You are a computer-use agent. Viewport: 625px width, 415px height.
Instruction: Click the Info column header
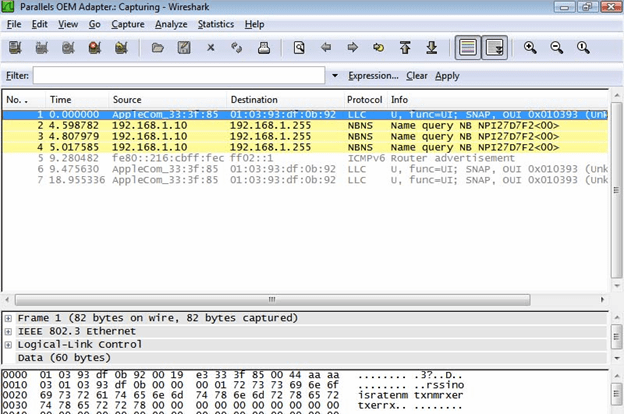(x=498, y=100)
